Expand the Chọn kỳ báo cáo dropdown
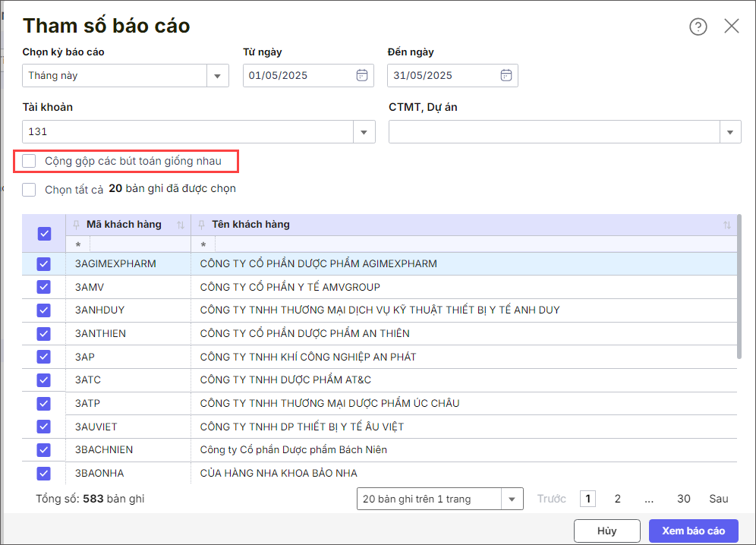The height and width of the screenshot is (545, 756). pyautogui.click(x=218, y=76)
